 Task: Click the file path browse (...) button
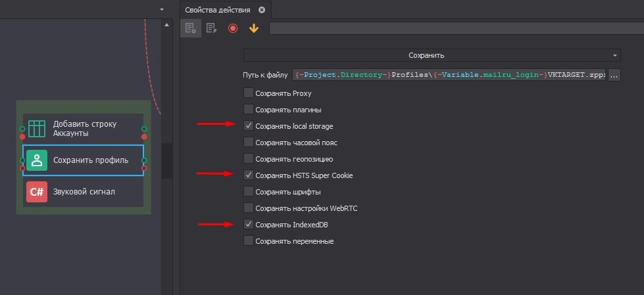[x=614, y=75]
